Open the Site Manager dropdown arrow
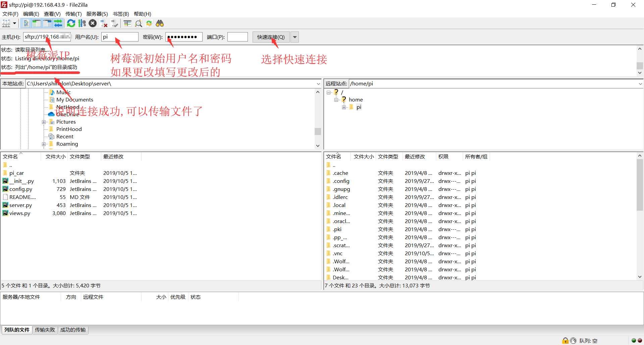Viewport: 644px width, 345px height. (15, 23)
